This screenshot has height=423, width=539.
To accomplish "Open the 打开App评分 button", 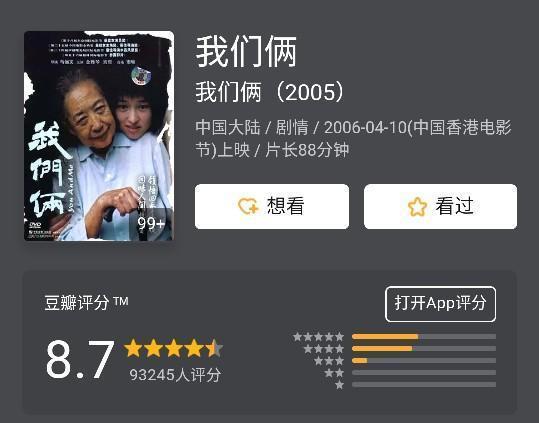I will click(x=440, y=304).
